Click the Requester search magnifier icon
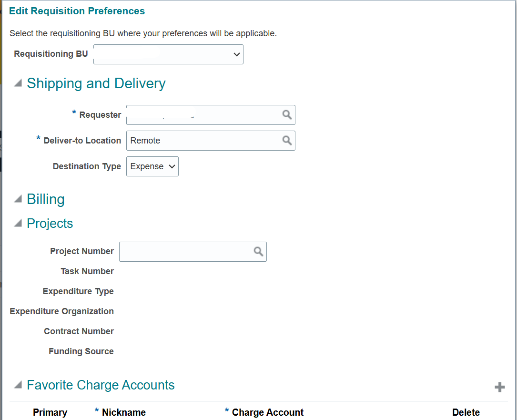Image resolution: width=517 pixels, height=420 pixels. click(287, 114)
